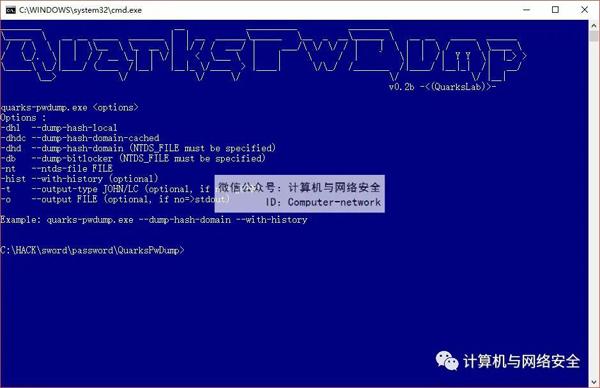Click the -dhd --dump-hash-domain option line
This screenshot has width=600, height=388.
tap(138, 148)
